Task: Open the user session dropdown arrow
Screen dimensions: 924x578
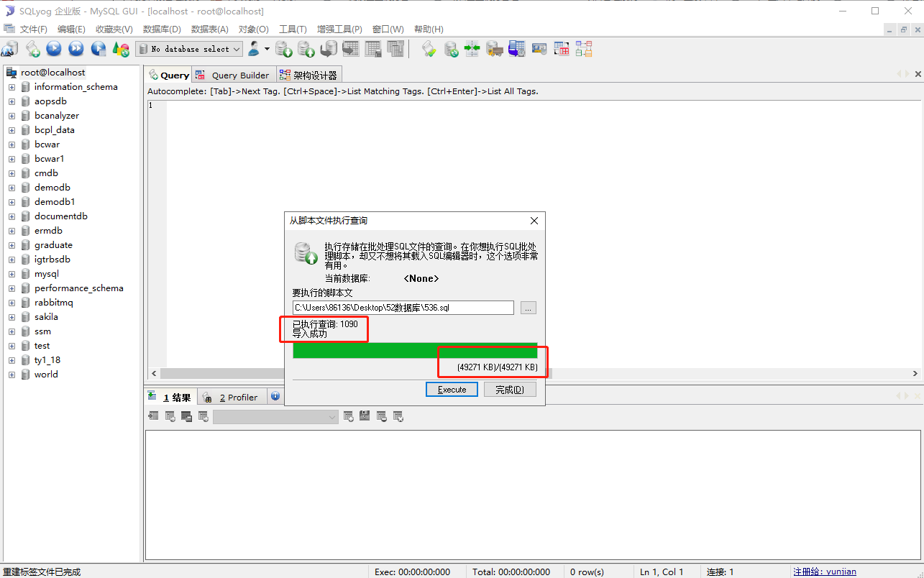Action: coord(267,48)
